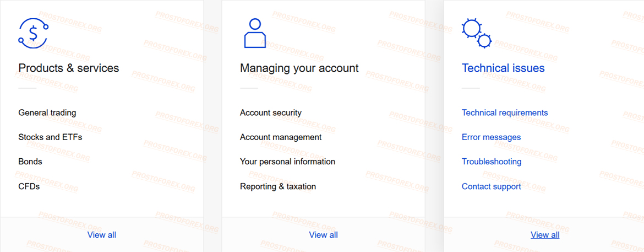
Task: Open the Managing your account heading
Action: 299,68
